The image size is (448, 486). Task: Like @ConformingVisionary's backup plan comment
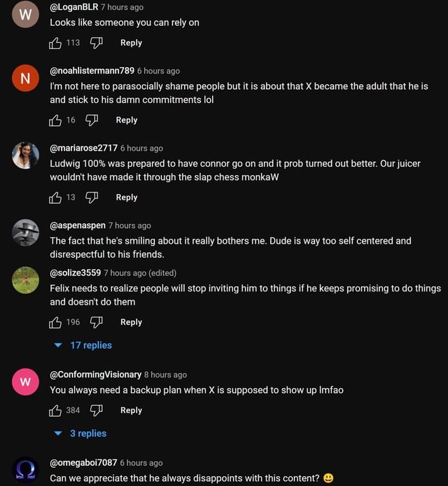coord(56,411)
